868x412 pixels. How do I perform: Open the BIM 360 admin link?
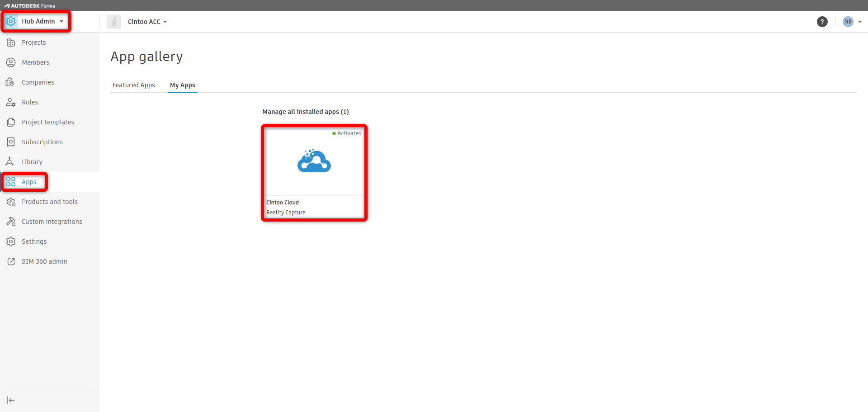(x=44, y=261)
